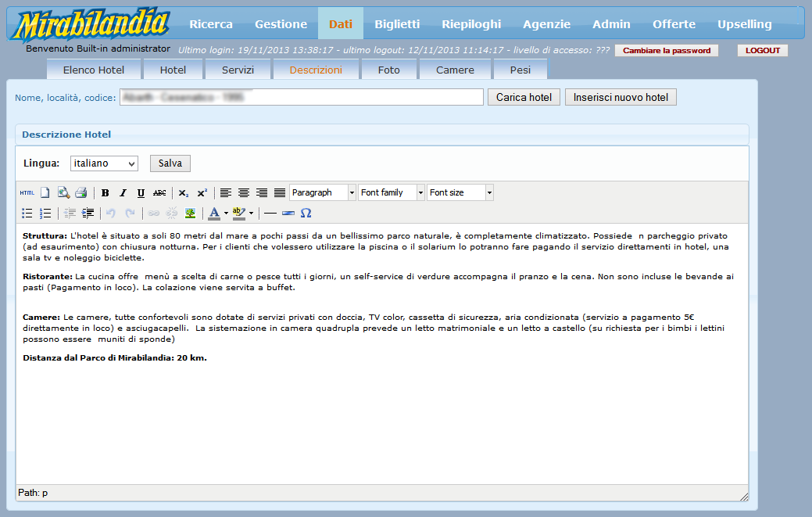Open the Upselling menu

744,23
